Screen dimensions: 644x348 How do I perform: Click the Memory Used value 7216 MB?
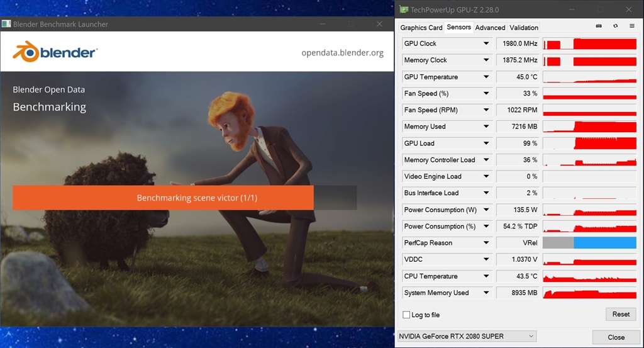click(518, 126)
